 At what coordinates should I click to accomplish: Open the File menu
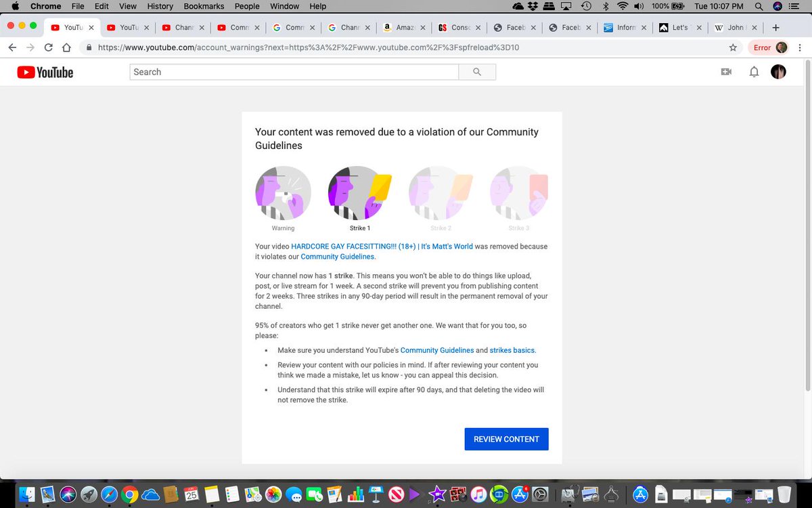click(x=78, y=6)
